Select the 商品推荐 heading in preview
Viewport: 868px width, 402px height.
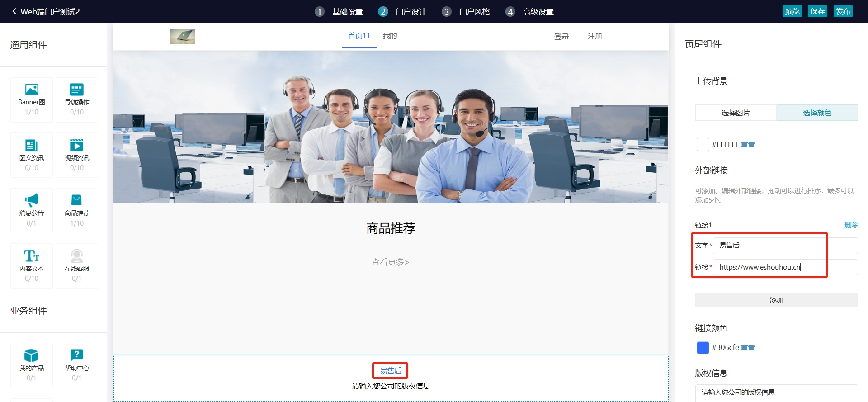coord(391,228)
